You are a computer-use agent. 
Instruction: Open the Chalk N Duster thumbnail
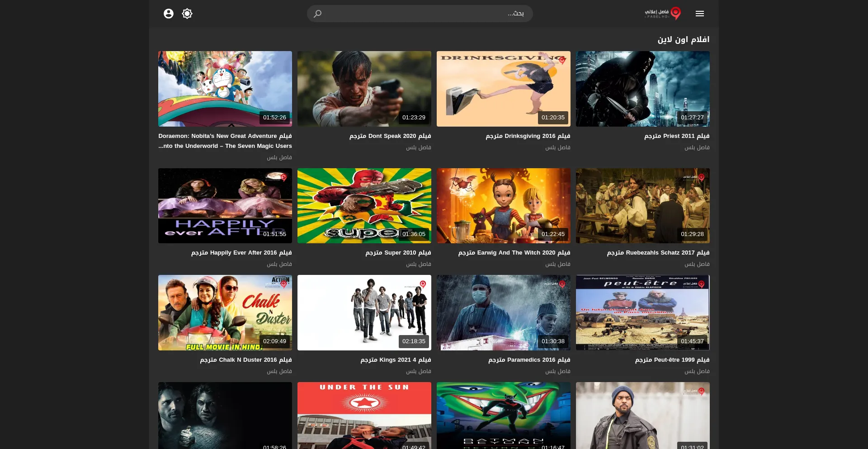pos(225,312)
